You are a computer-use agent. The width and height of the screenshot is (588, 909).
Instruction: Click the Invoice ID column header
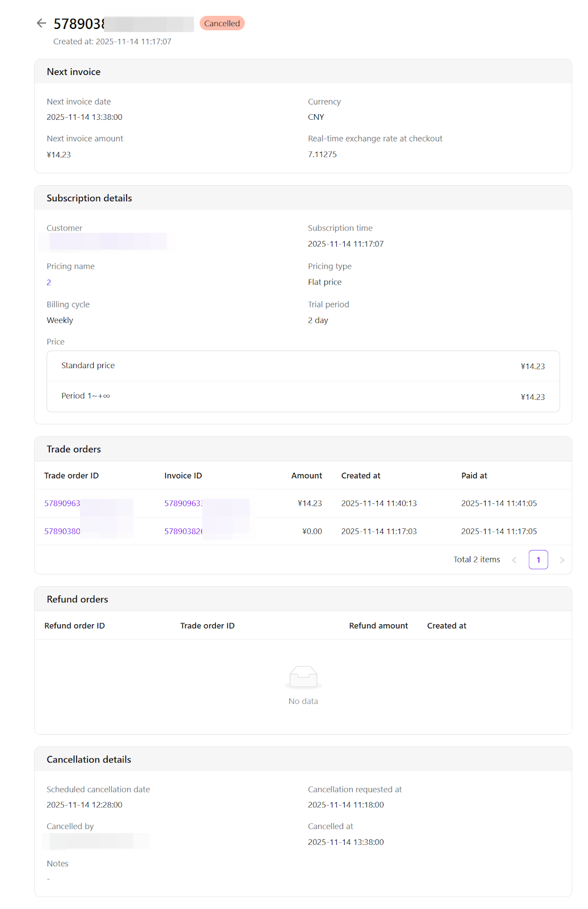[x=183, y=476]
